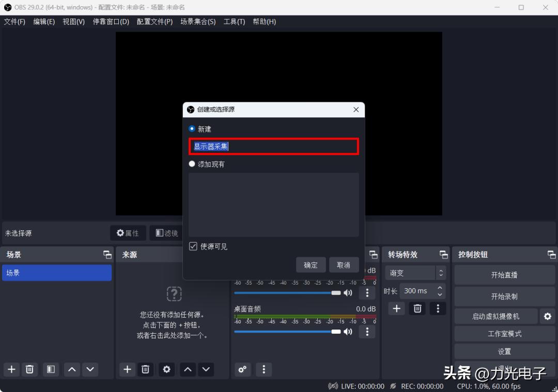The image size is (558, 392).
Task: Open source properties via gear icon
Action: 166,369
